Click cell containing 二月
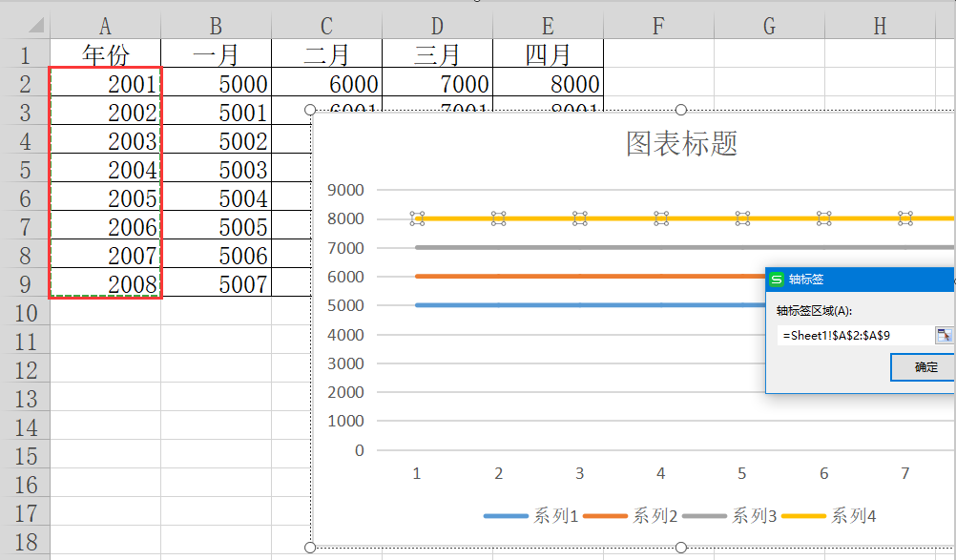The image size is (956, 560). (327, 54)
